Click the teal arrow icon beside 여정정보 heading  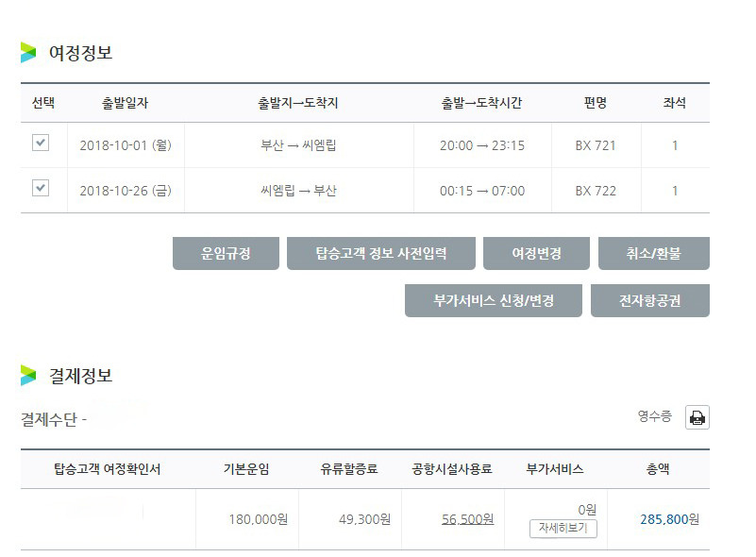tap(27, 52)
